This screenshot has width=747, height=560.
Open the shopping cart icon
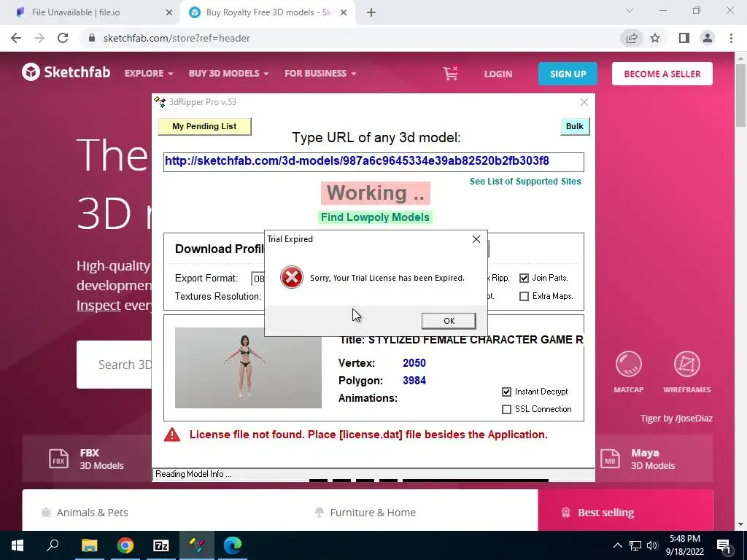(x=451, y=74)
